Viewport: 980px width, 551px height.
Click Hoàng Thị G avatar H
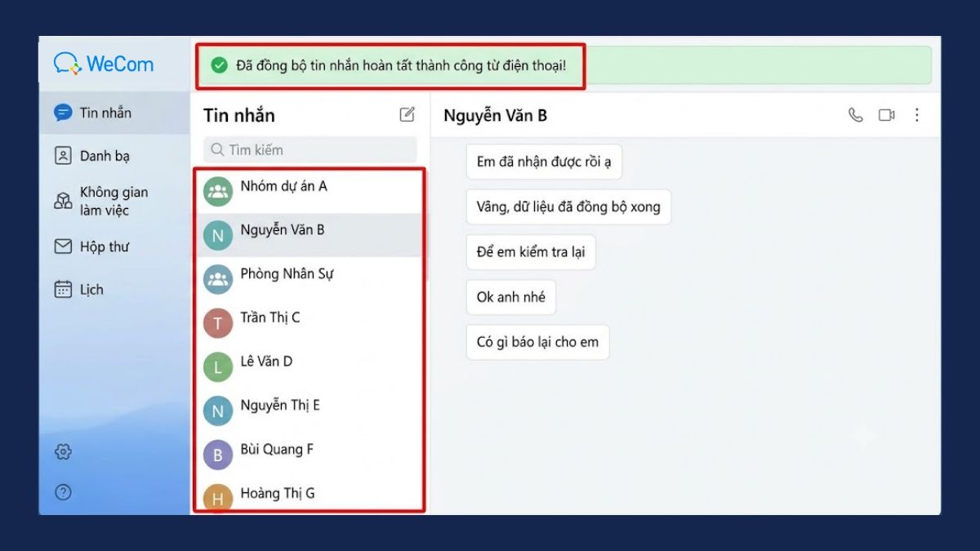tap(218, 498)
